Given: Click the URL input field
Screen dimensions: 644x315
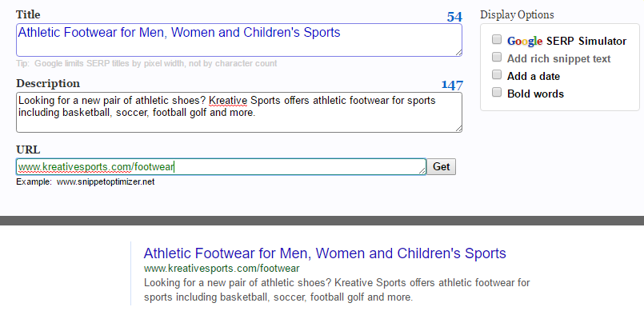Looking at the screenshot, I should tap(221, 167).
